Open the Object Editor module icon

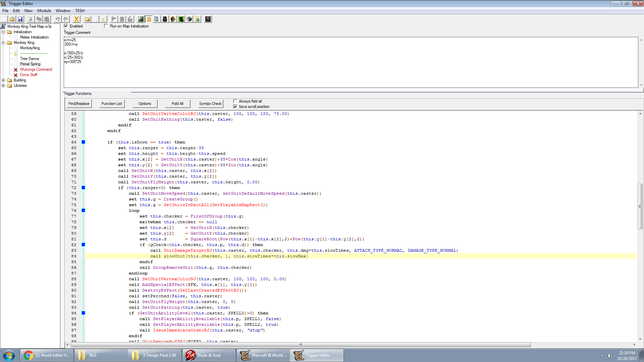pyautogui.click(x=165, y=19)
